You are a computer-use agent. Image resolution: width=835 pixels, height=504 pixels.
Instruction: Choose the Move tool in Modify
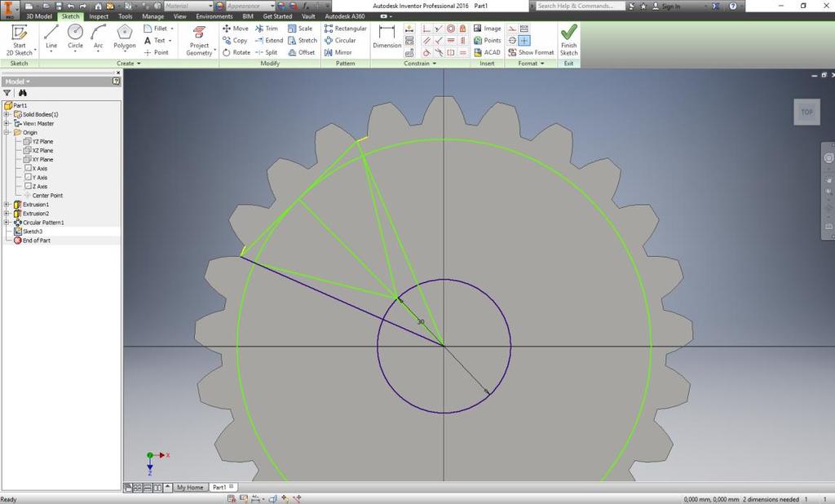[236, 29]
